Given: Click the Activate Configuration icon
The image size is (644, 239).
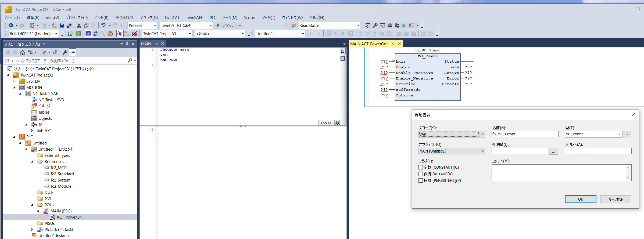Looking at the screenshot, I should pyautogui.click(x=70, y=34).
